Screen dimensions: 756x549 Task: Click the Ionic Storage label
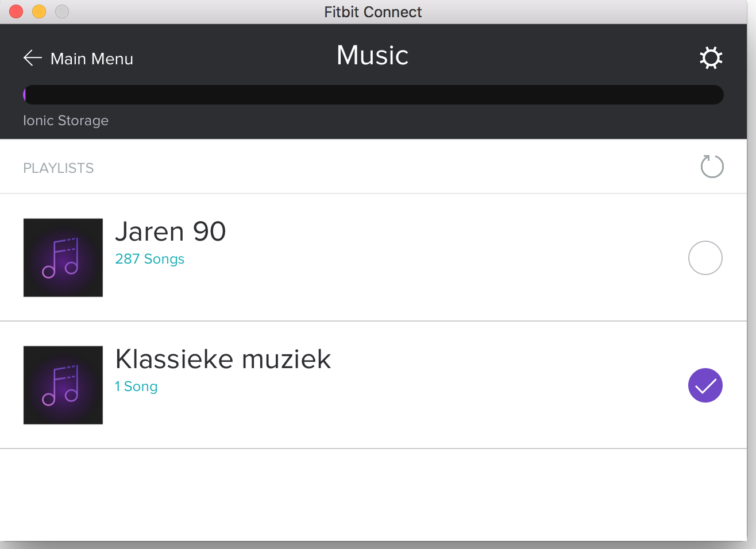[65, 121]
